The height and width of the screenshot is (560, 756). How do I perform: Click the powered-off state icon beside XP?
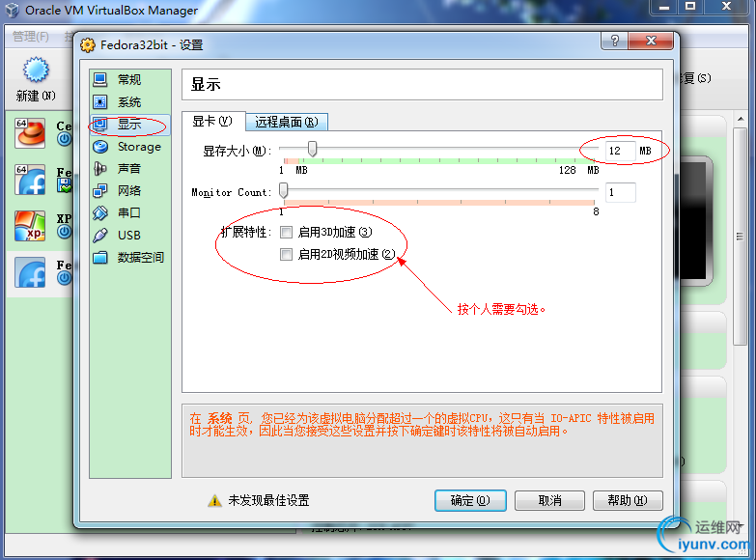point(64,232)
